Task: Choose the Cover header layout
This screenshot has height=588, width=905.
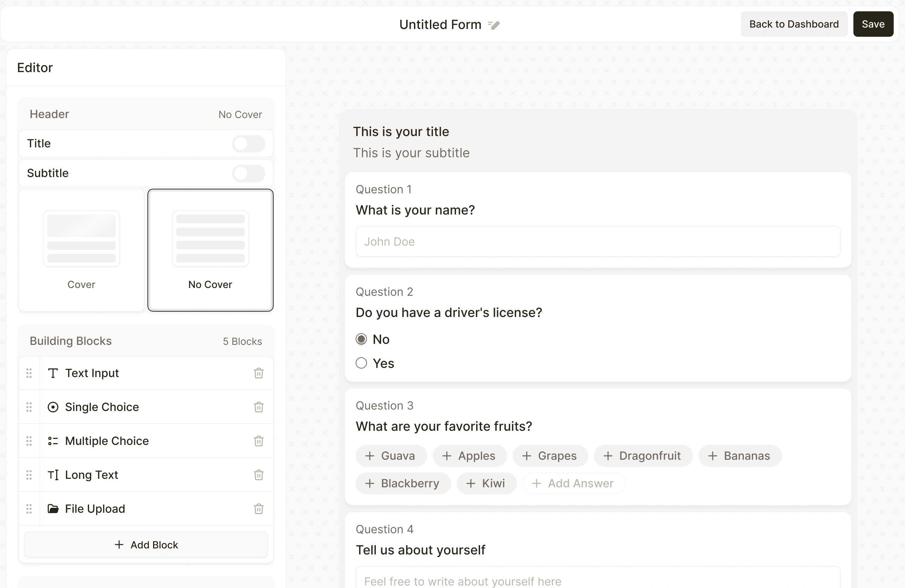Action: coord(81,250)
